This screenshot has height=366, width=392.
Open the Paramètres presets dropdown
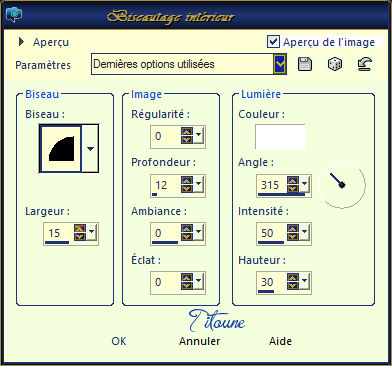(x=280, y=64)
